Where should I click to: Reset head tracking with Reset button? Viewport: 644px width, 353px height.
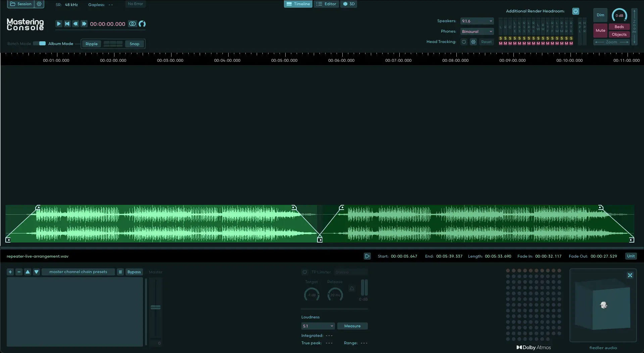(486, 42)
